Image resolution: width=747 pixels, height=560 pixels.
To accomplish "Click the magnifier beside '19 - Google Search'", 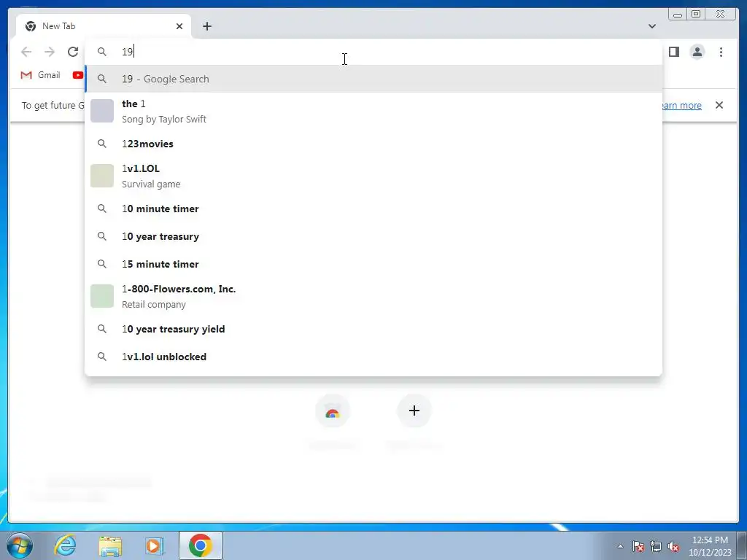I will (x=102, y=79).
